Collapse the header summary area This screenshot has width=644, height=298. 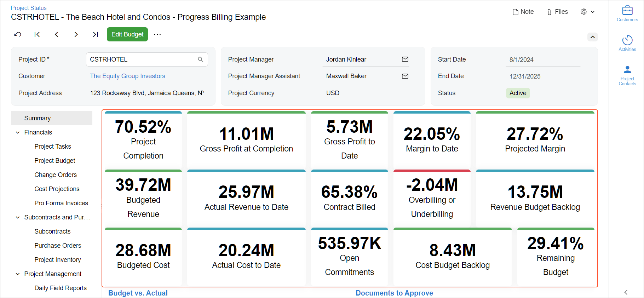click(x=593, y=37)
